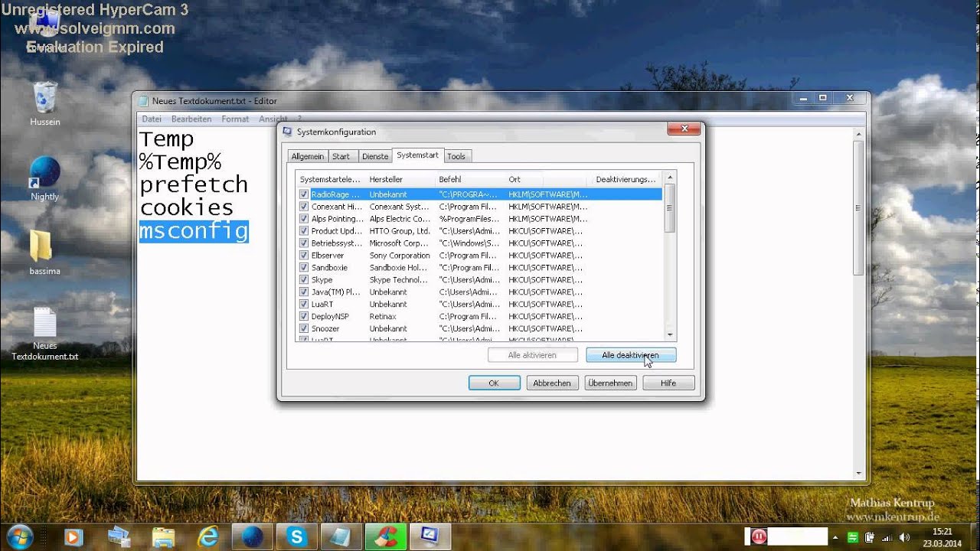The image size is (980, 551).
Task: Launch Windows Media Player from taskbar
Action: 73,536
